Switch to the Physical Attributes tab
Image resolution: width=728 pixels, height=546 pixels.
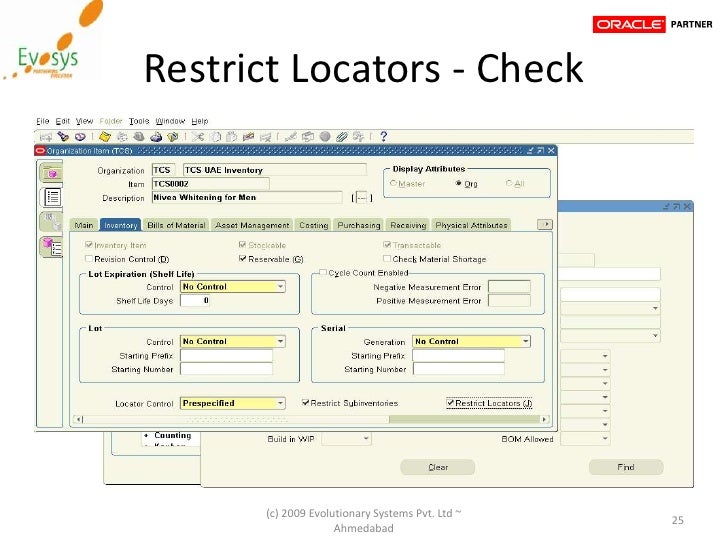[471, 225]
